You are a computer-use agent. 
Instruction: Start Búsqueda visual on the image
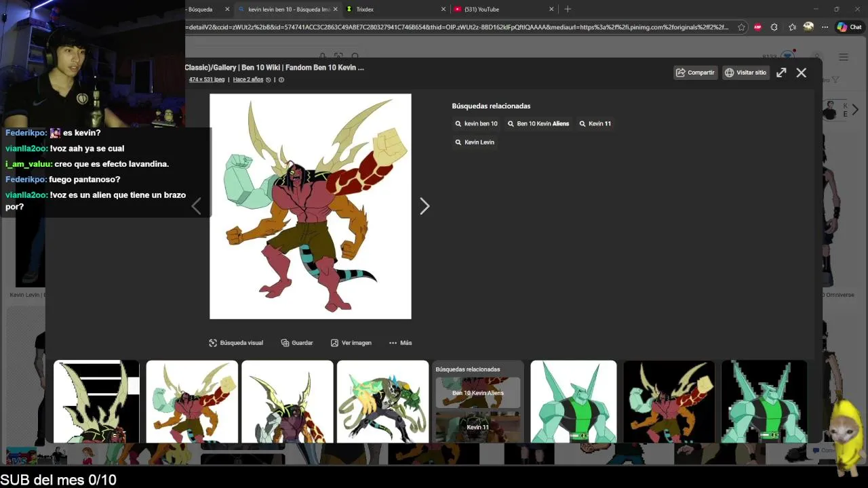(x=236, y=343)
